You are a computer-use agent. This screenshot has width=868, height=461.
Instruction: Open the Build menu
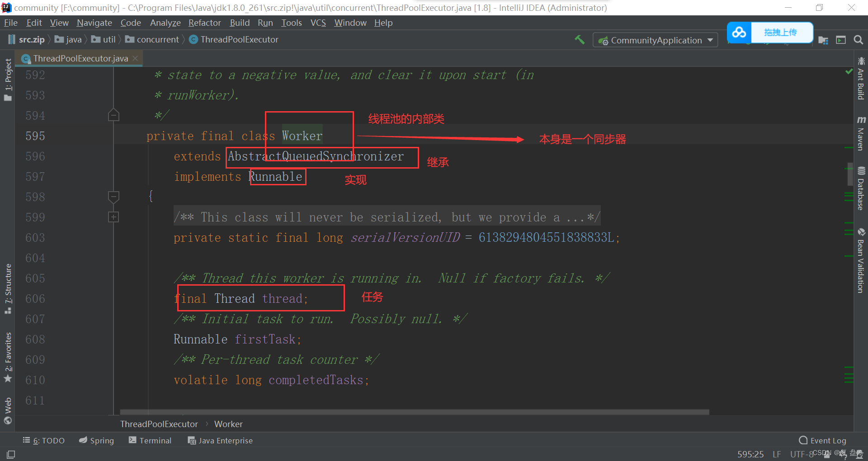pyautogui.click(x=240, y=23)
